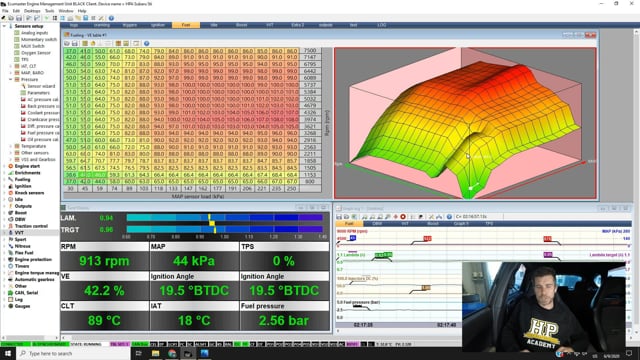The image size is (640, 360).
Task: Open the help icon in main toolbar
Action: pyautogui.click(x=111, y=18)
